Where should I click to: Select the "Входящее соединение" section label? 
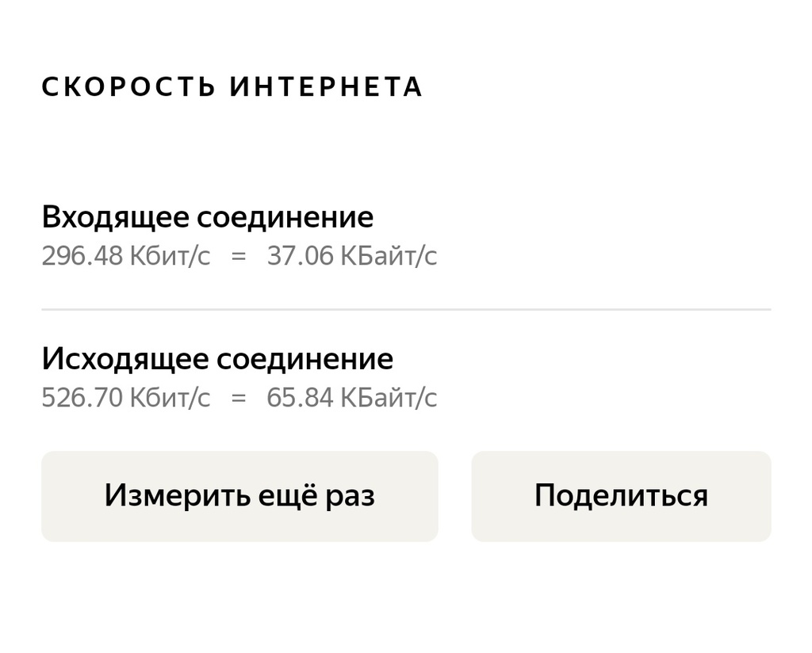tap(208, 216)
